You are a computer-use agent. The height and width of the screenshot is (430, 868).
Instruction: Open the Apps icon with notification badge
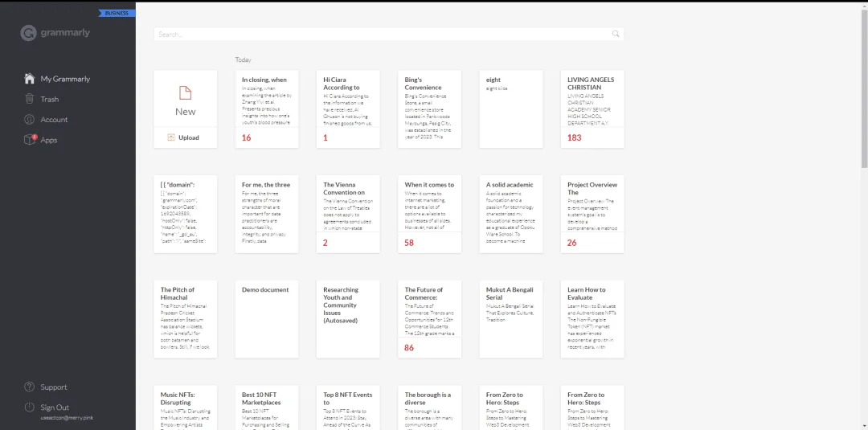point(30,140)
